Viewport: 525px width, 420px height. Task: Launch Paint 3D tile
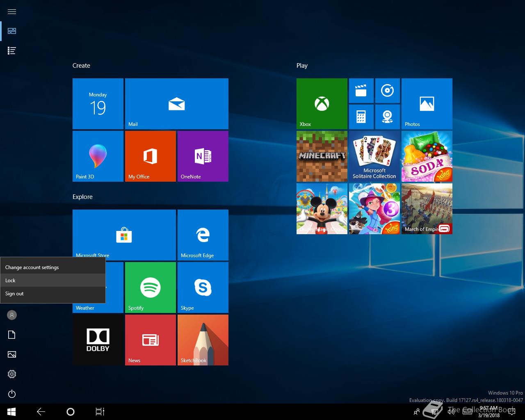click(x=98, y=156)
